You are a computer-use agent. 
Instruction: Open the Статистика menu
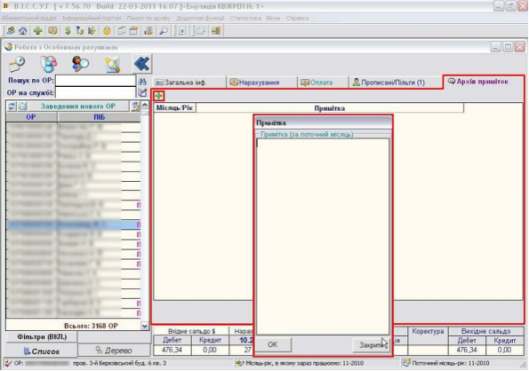pos(245,18)
